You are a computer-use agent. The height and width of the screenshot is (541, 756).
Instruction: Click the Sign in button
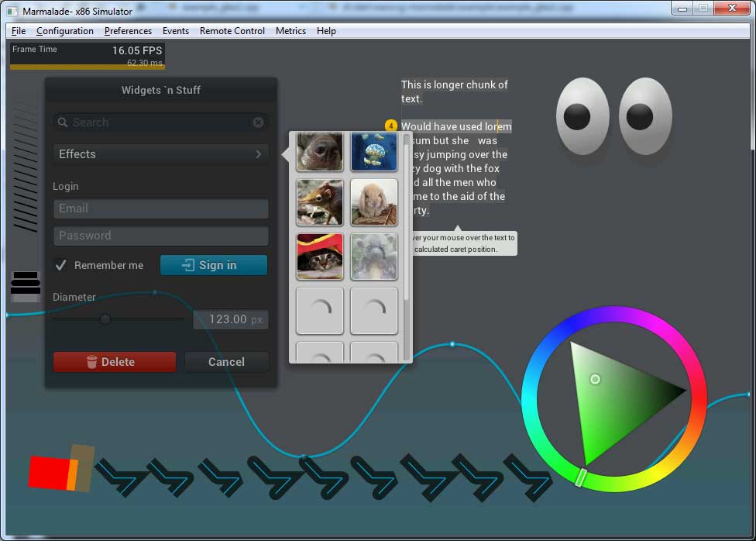point(214,265)
